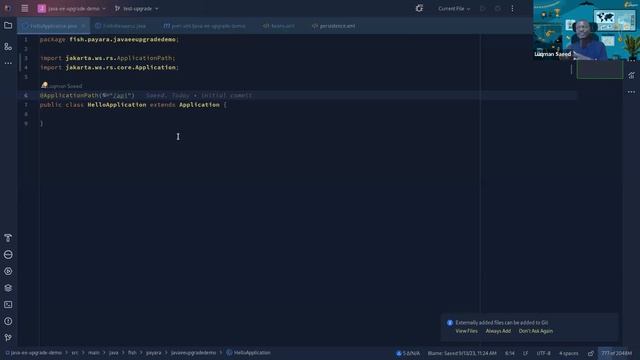Open the Problems exclamation icon tool window

(8, 321)
